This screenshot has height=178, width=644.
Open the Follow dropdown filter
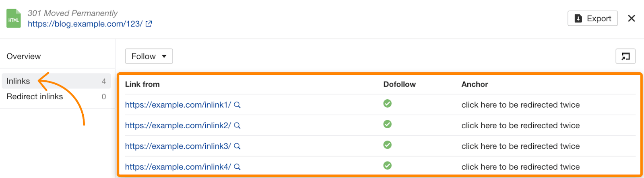[149, 56]
